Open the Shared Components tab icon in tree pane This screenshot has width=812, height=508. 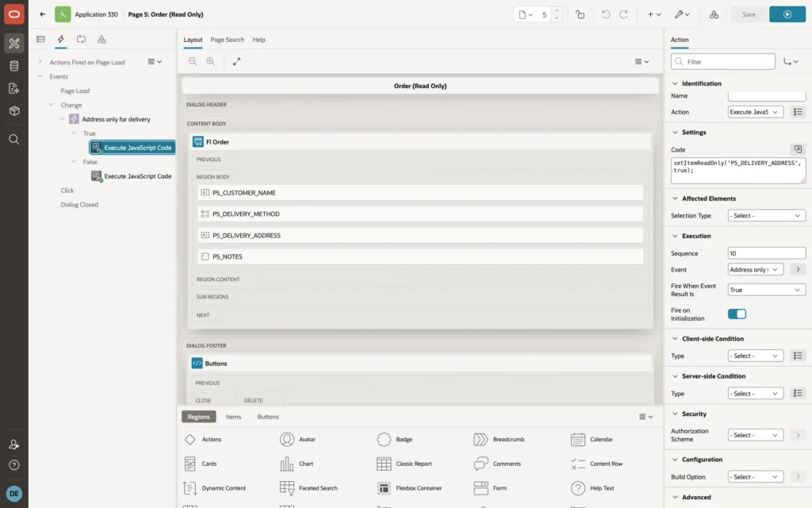pos(101,40)
